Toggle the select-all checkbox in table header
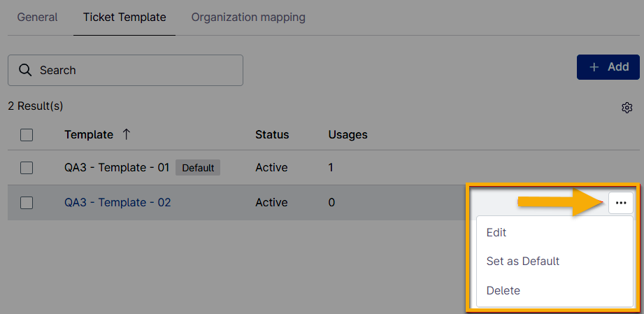Viewport: 644px width, 314px height. 27,135
